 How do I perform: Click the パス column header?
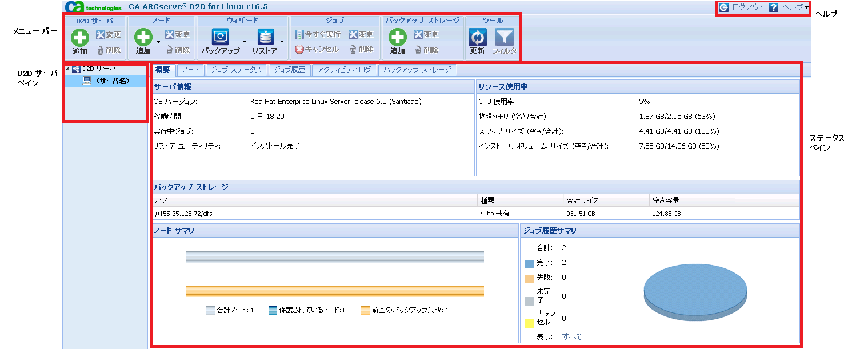(x=315, y=200)
